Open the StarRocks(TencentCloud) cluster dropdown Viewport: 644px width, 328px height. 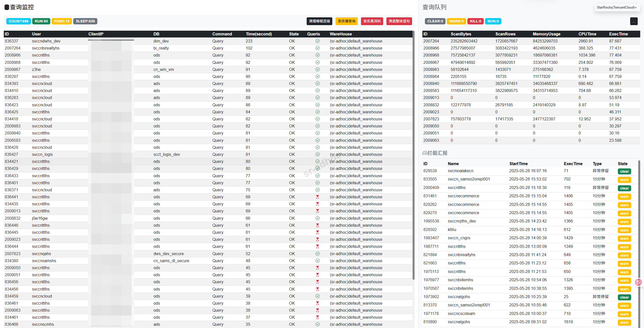point(617,7)
